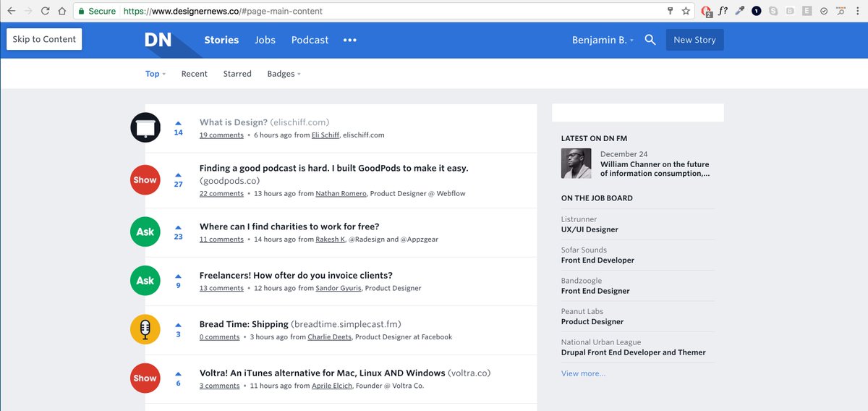Open the 13 comments link
This screenshot has width=868, height=411.
click(x=221, y=288)
